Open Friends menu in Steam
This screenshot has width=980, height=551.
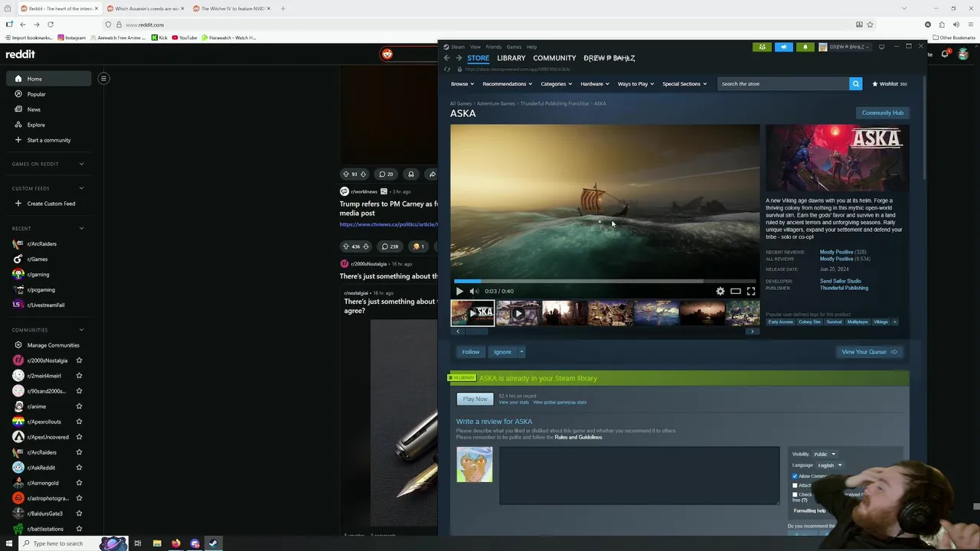(493, 47)
